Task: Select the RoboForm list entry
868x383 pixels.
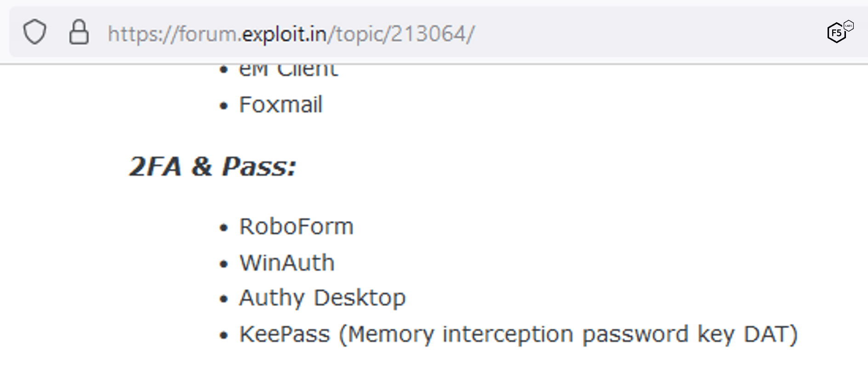Action: coord(296,226)
